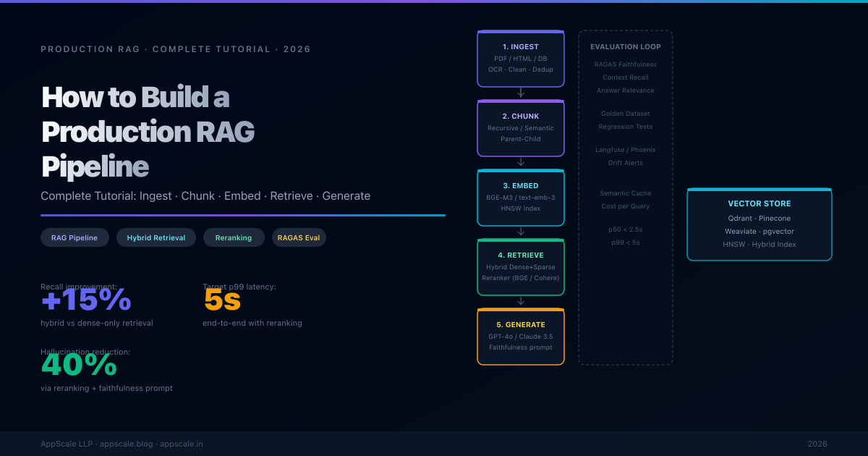
Task: Select the 5. GENERATE step box
Action: [x=521, y=337]
